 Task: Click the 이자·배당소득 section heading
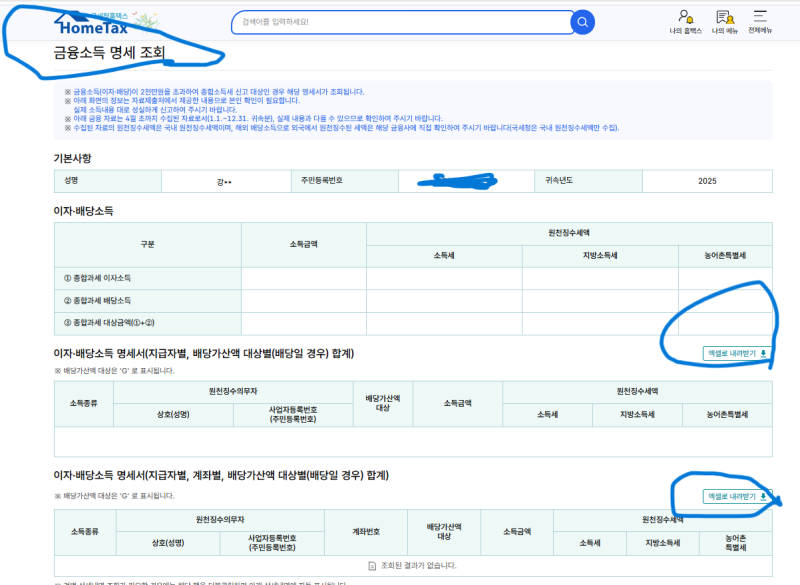pos(83,211)
